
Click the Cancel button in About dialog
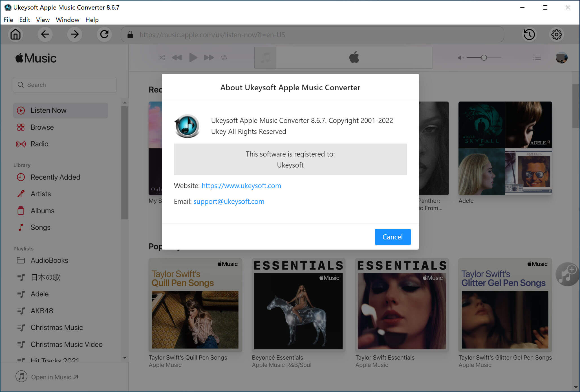[392, 237]
